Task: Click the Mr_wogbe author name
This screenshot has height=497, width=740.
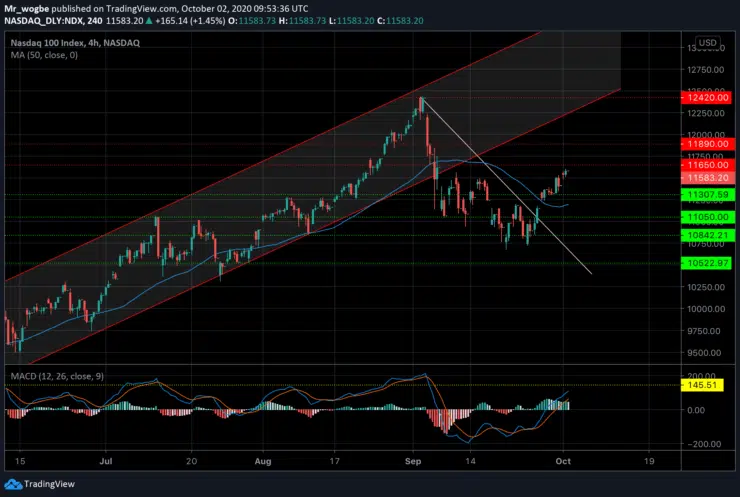Action: (27, 6)
